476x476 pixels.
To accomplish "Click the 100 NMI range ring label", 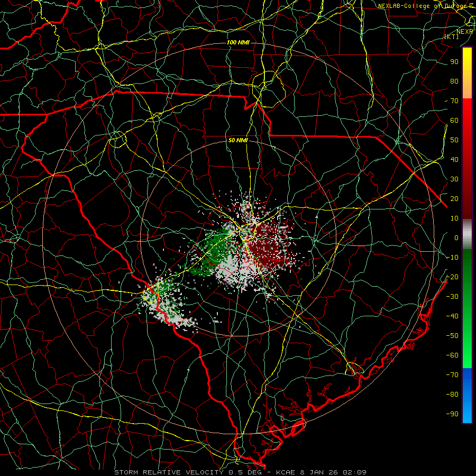I will [238, 42].
